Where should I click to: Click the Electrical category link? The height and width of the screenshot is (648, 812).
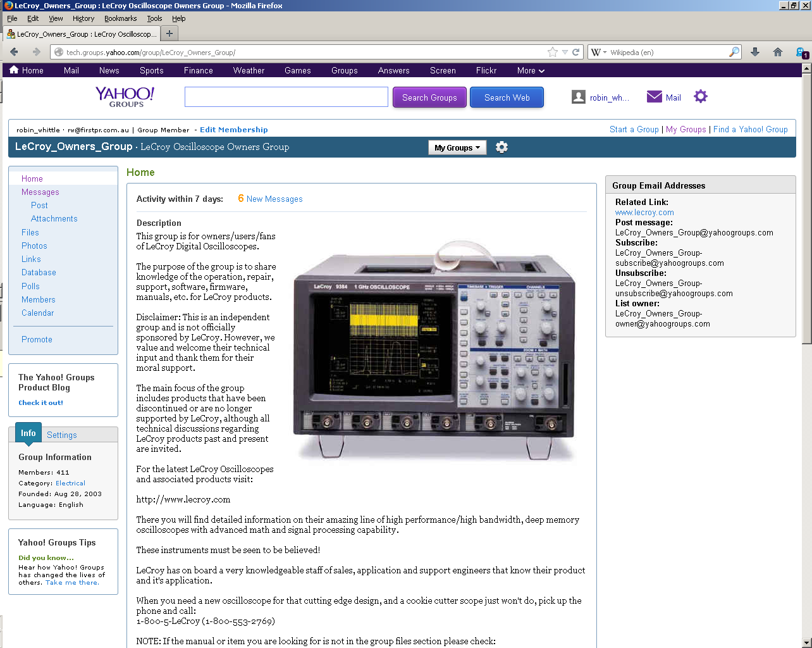click(x=70, y=483)
